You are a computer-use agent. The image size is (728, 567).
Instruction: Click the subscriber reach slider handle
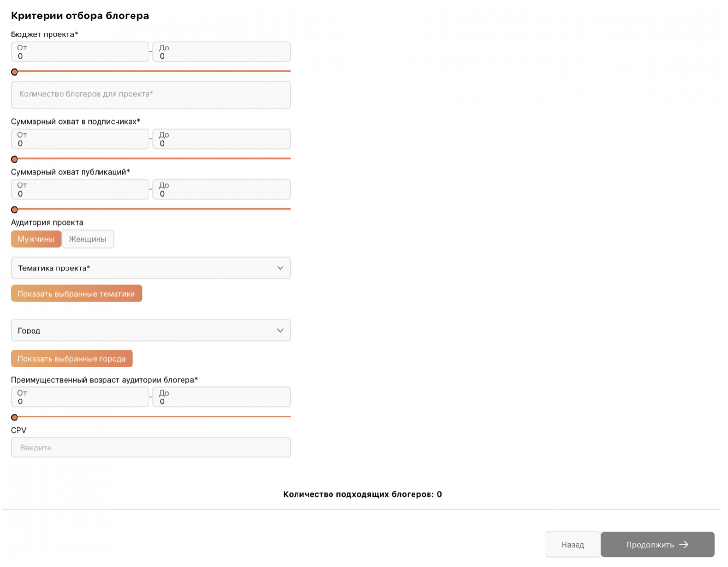point(15,159)
